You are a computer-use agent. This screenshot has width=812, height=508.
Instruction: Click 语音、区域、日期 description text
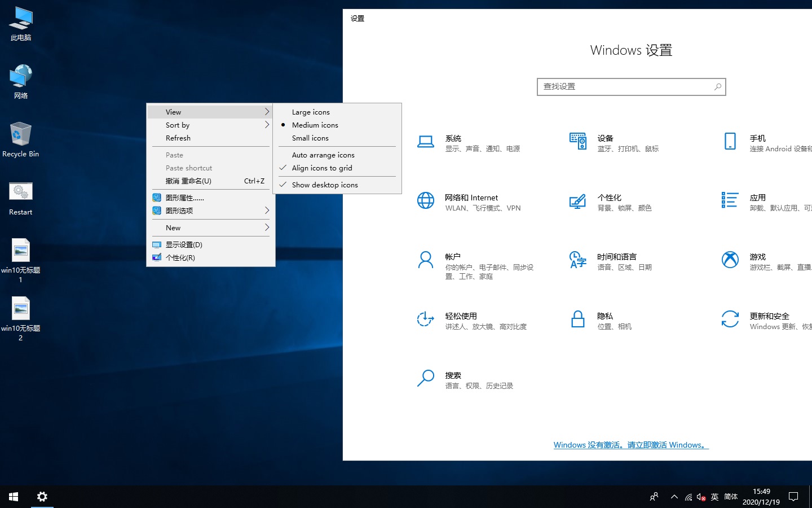pos(624,268)
